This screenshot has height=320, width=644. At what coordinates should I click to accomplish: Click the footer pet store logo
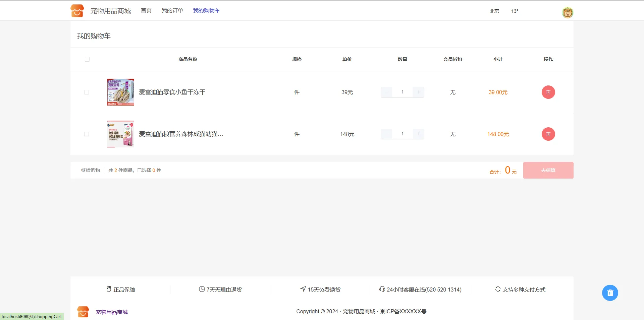click(83, 312)
